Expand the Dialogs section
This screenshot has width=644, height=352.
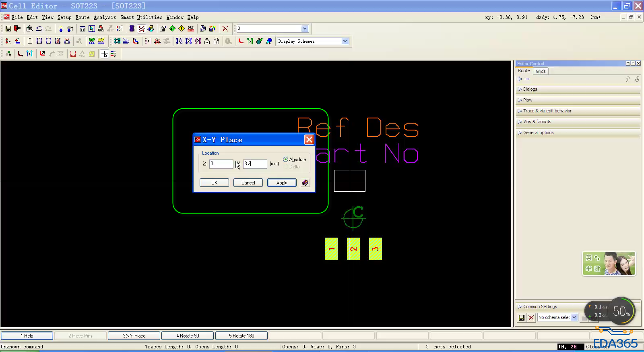530,89
